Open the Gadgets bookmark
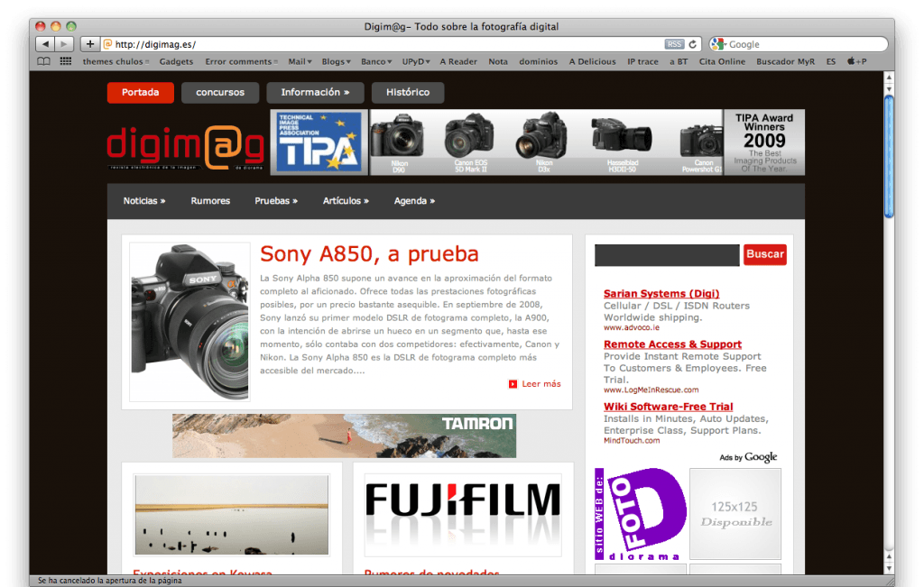This screenshot has width=924, height=587. (176, 61)
